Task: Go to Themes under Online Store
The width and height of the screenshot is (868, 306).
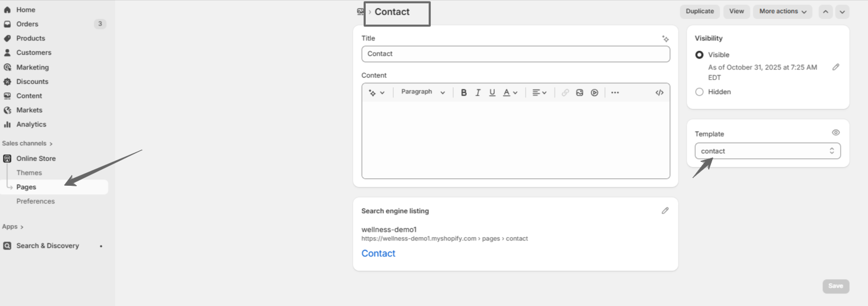Action: [x=29, y=173]
